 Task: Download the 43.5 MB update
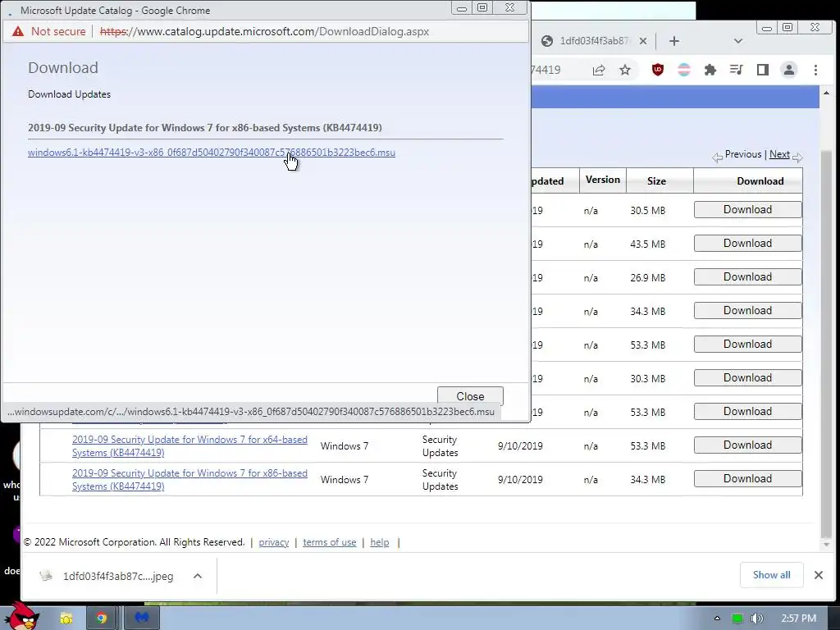(x=748, y=243)
